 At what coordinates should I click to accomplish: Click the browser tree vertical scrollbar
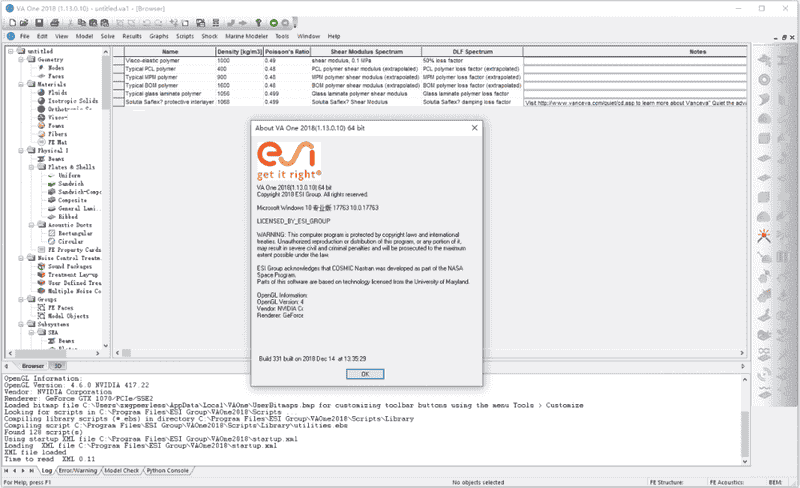tap(106, 199)
